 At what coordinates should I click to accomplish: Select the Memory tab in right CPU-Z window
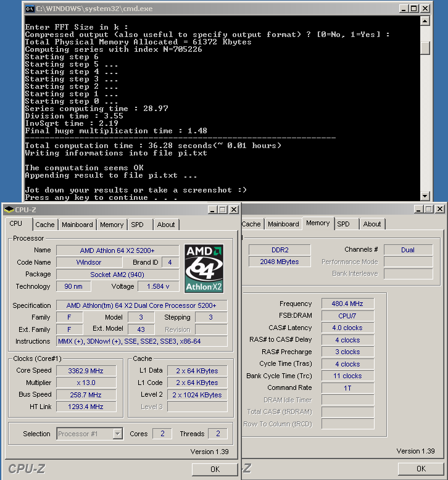(318, 223)
